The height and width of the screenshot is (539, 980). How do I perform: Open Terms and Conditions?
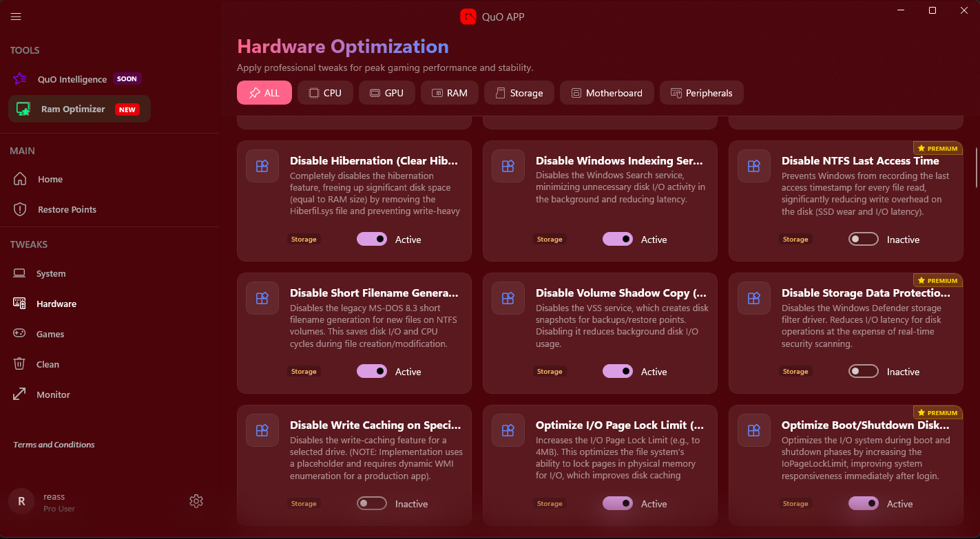coord(53,444)
